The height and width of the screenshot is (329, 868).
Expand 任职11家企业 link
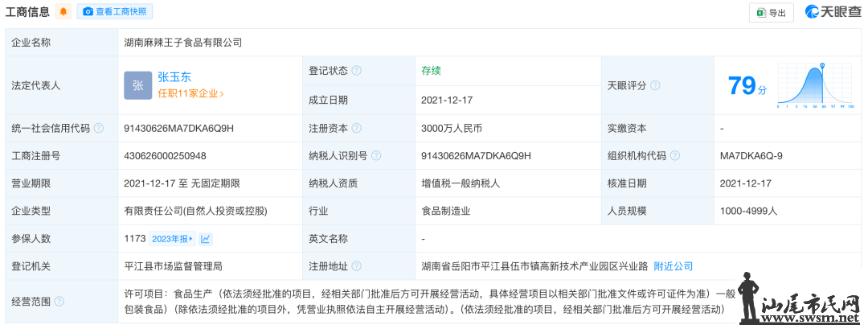click(190, 93)
